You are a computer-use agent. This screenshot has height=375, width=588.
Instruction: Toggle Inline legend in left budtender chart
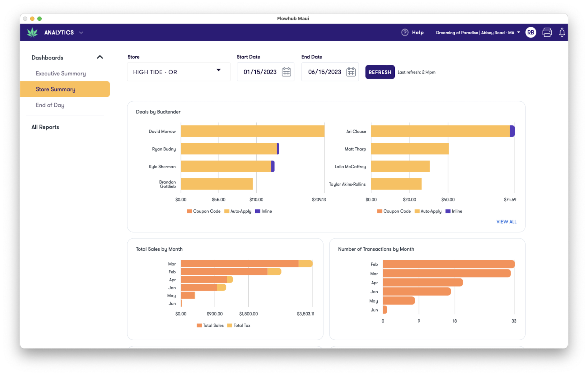click(264, 211)
